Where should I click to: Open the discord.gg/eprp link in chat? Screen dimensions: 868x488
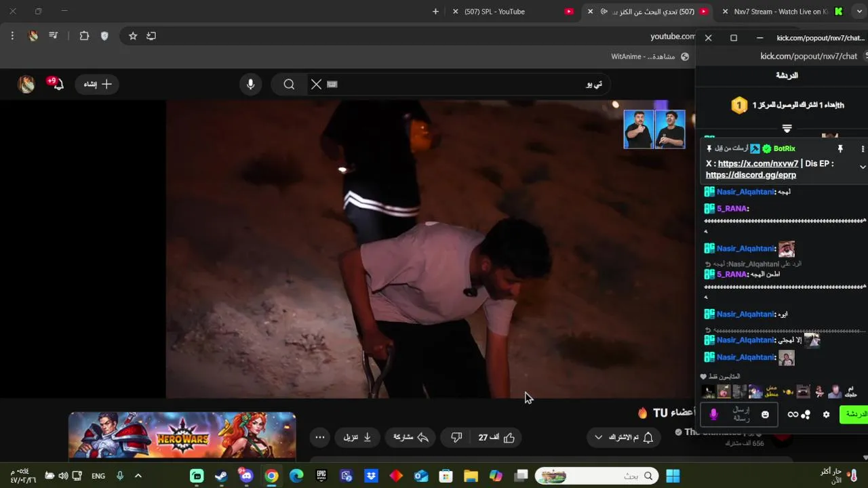click(x=751, y=175)
